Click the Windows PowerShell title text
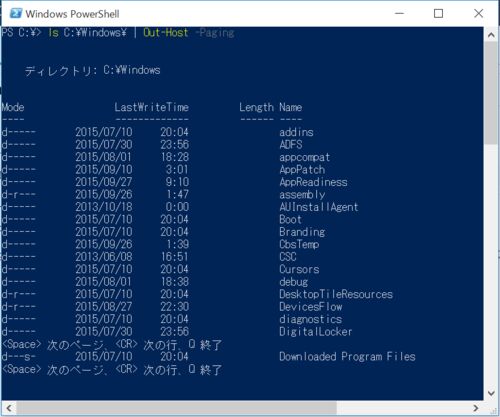500x417 pixels. point(72,14)
